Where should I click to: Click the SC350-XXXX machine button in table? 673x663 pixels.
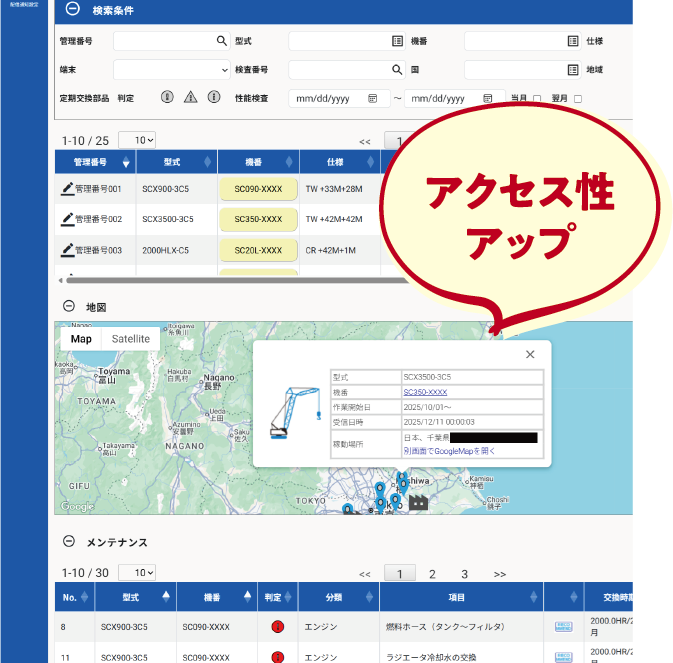[x=258, y=219]
